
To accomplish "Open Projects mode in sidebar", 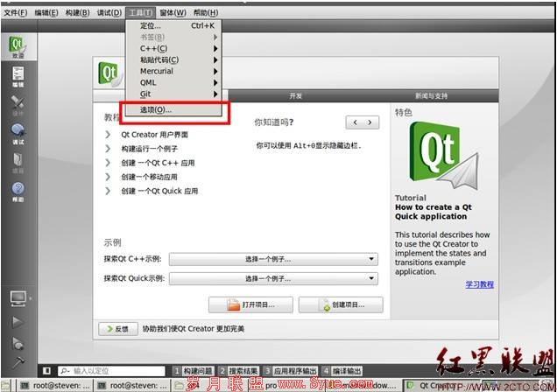I will [18, 163].
